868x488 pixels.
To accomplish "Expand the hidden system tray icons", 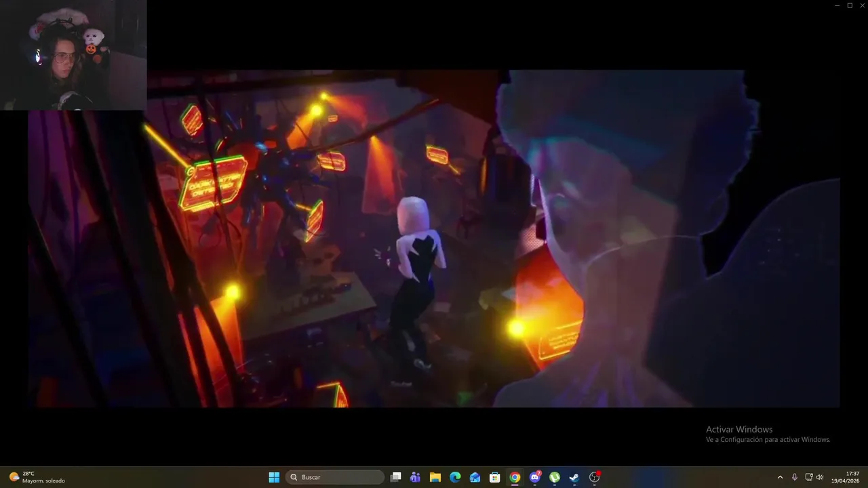I will [x=780, y=477].
